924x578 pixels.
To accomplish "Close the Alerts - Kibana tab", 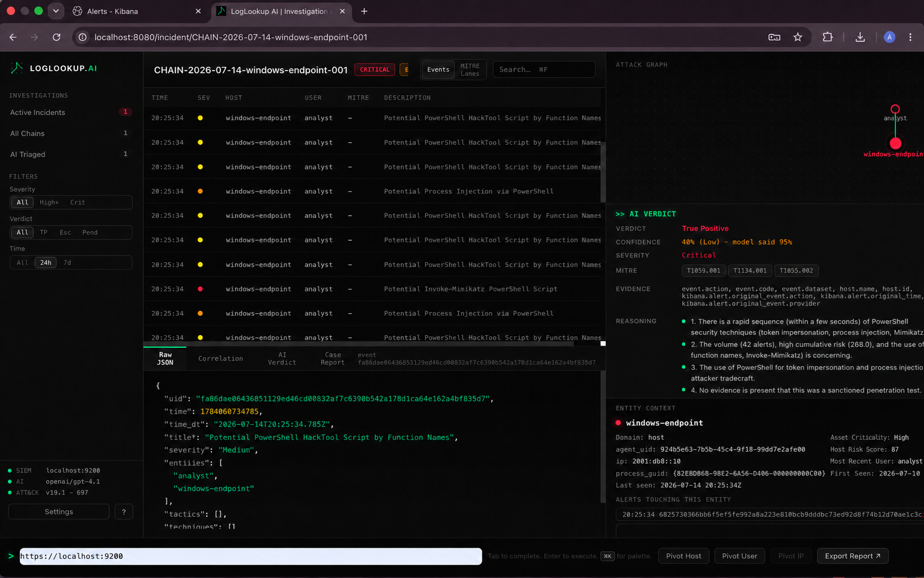I will point(198,11).
